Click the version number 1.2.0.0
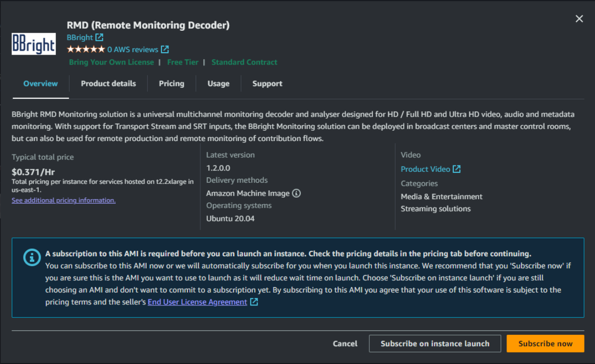 click(x=218, y=168)
